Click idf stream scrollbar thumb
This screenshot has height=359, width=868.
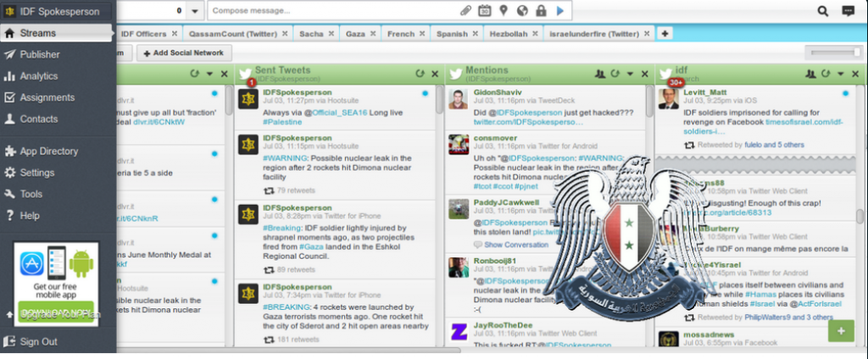(860, 214)
